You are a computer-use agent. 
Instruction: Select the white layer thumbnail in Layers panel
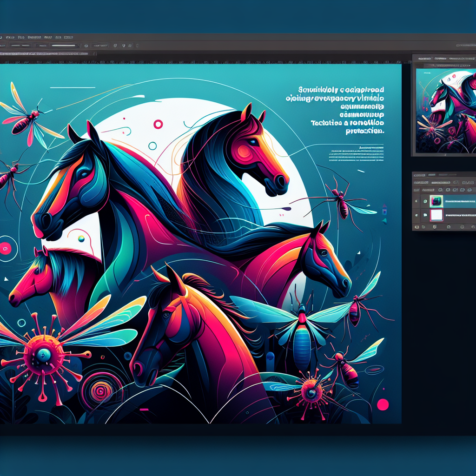pos(436,215)
